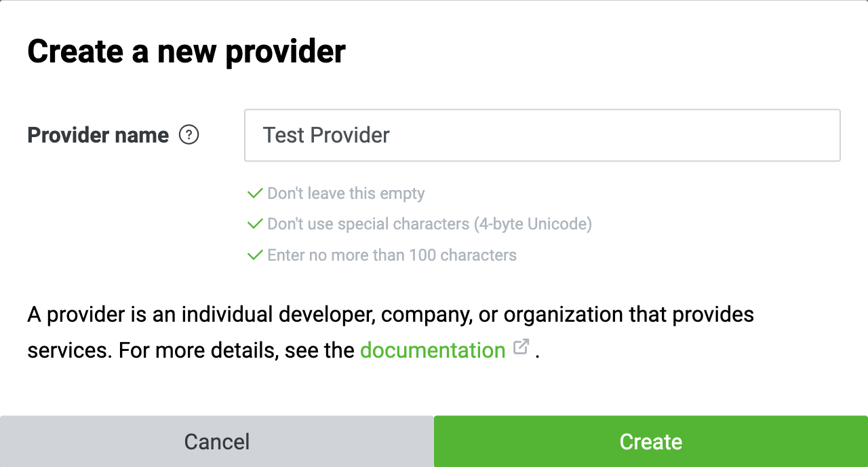Click the "Provider name" field label
This screenshot has height=467, width=868.
pos(98,135)
